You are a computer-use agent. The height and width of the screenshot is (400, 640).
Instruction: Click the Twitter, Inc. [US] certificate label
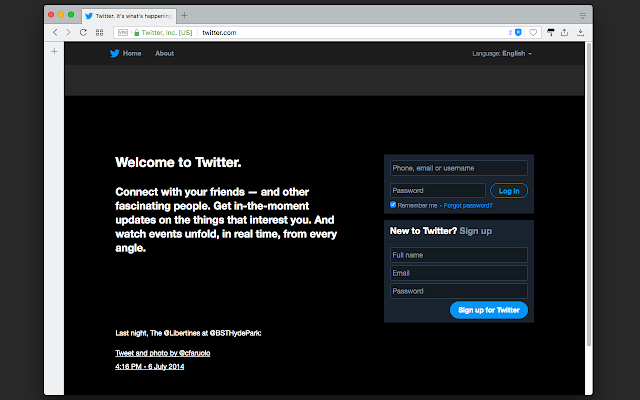[x=167, y=32]
